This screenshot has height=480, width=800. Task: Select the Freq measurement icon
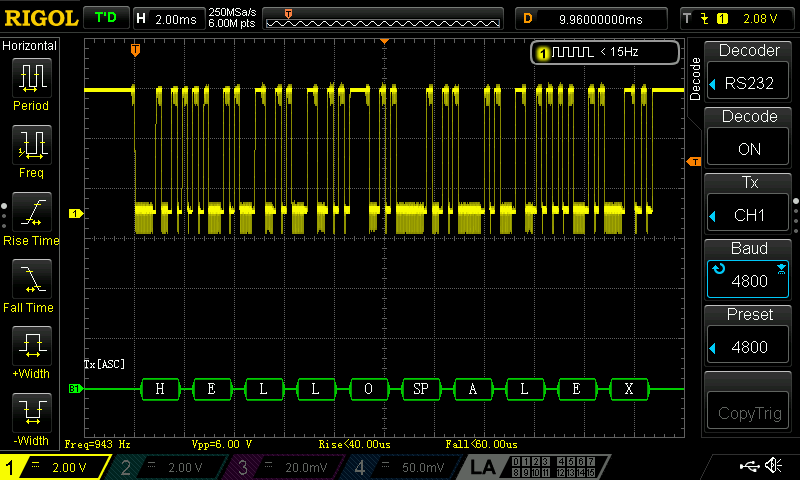pos(32,144)
